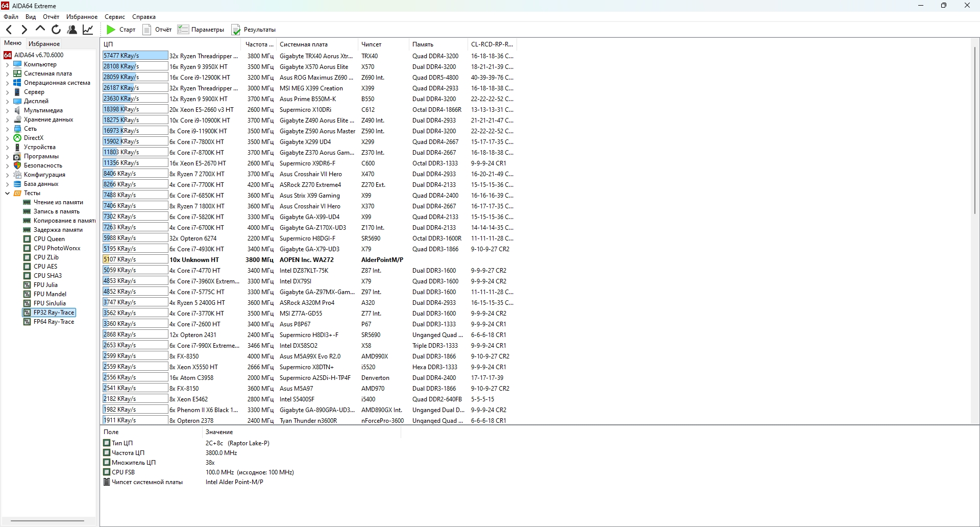Click the Устройства devices icon
Viewport: 980px width, 527px height.
17,147
